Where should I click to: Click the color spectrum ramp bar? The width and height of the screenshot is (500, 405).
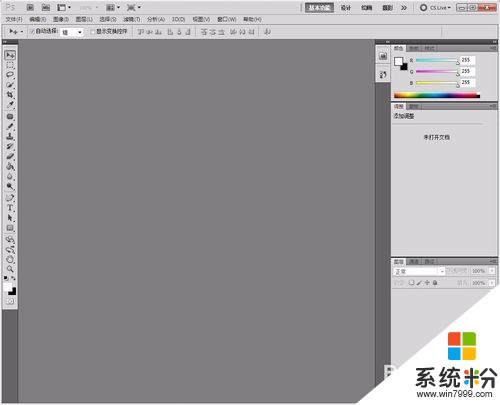(x=437, y=96)
